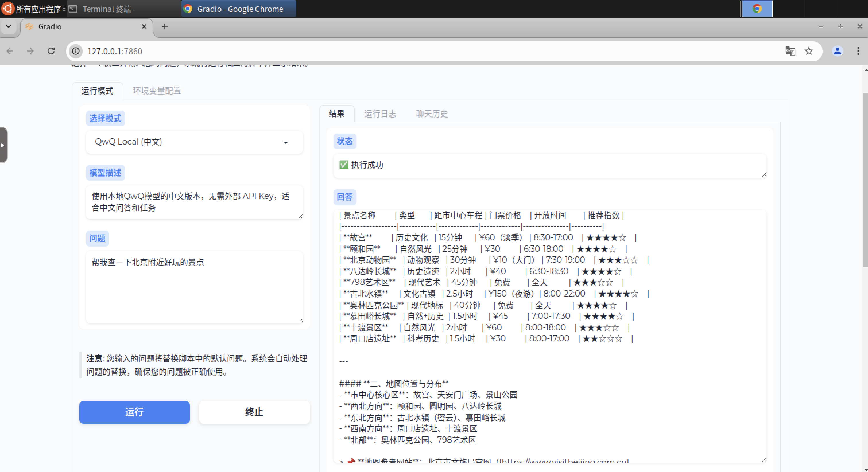
Task: Click the 问题 input text area
Action: 195,288
